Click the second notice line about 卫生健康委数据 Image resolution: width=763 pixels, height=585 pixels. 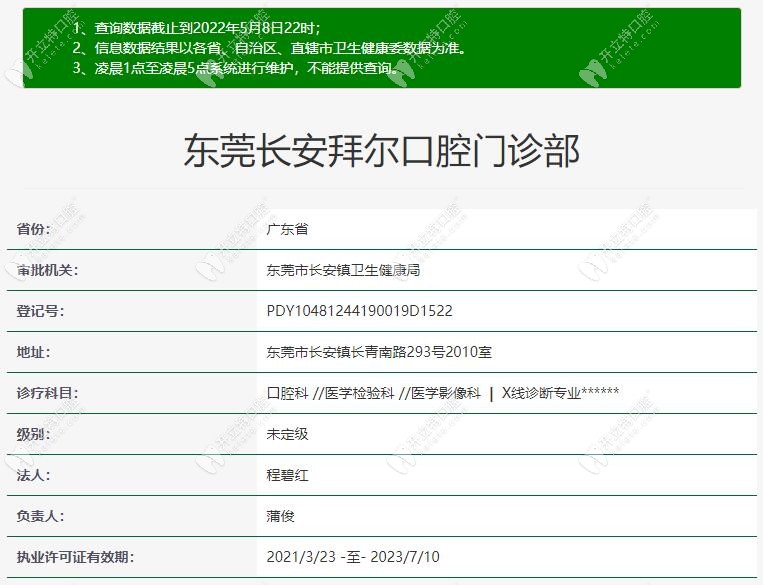[x=268, y=48]
